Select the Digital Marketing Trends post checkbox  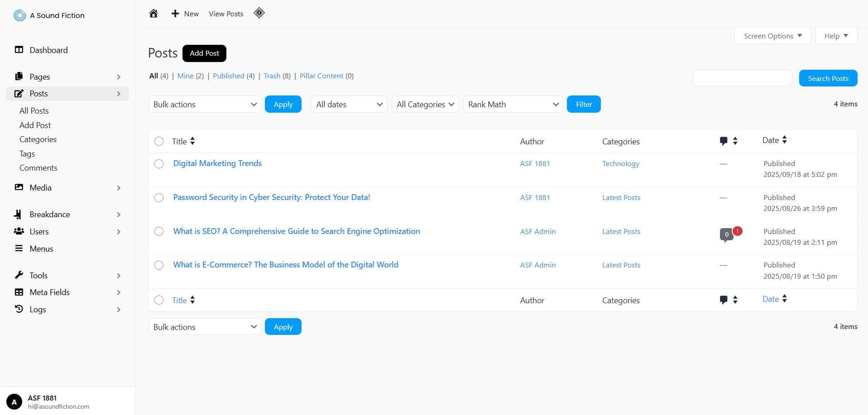pyautogui.click(x=159, y=164)
